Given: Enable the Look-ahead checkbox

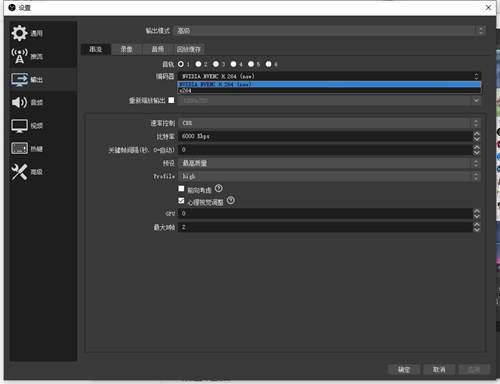Looking at the screenshot, I should click(x=181, y=189).
